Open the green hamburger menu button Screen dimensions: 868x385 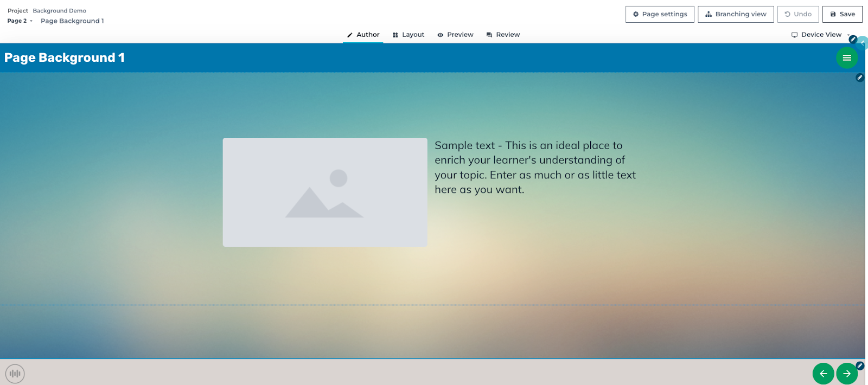click(847, 57)
